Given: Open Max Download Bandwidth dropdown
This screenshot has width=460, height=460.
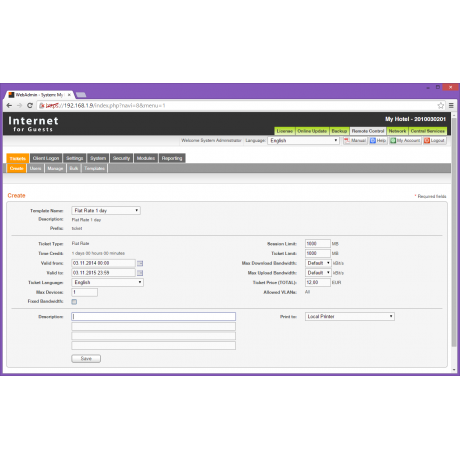Looking at the screenshot, I should tap(318, 263).
